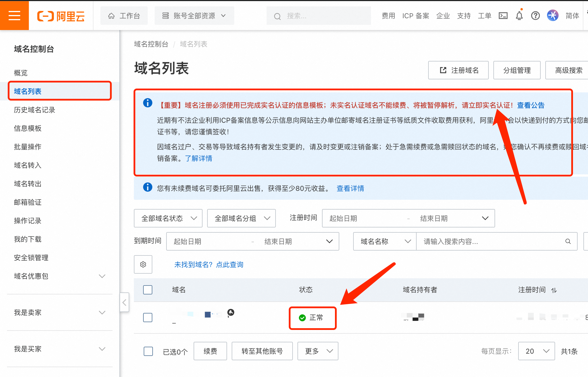Open the 到期时间 date range picker
The width and height of the screenshot is (588, 377).
(x=253, y=241)
